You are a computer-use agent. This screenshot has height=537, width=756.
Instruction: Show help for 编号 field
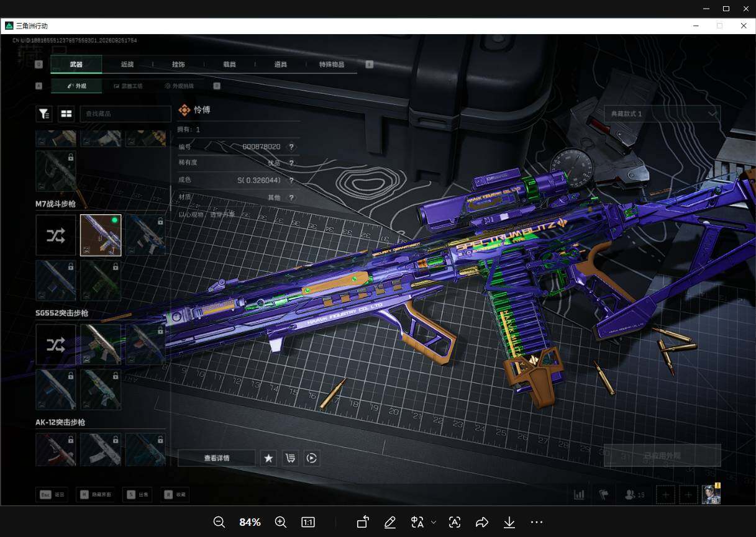291,147
